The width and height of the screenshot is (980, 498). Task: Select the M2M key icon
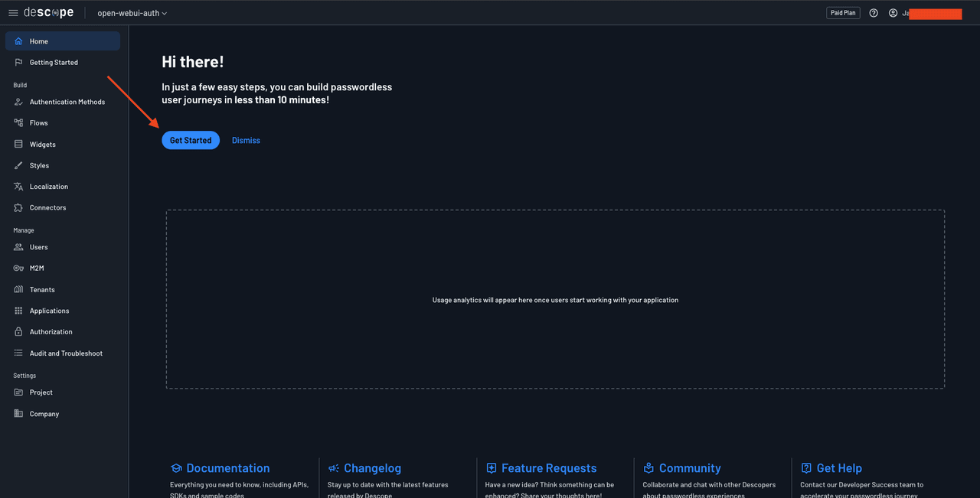pos(18,268)
